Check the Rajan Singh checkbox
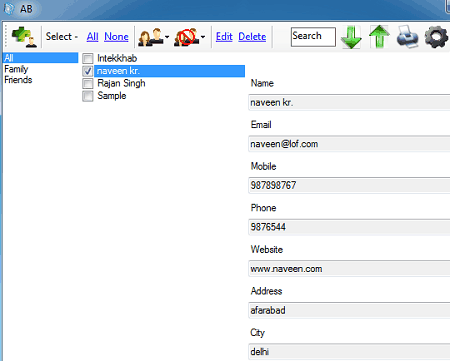450x361 pixels. click(x=88, y=83)
